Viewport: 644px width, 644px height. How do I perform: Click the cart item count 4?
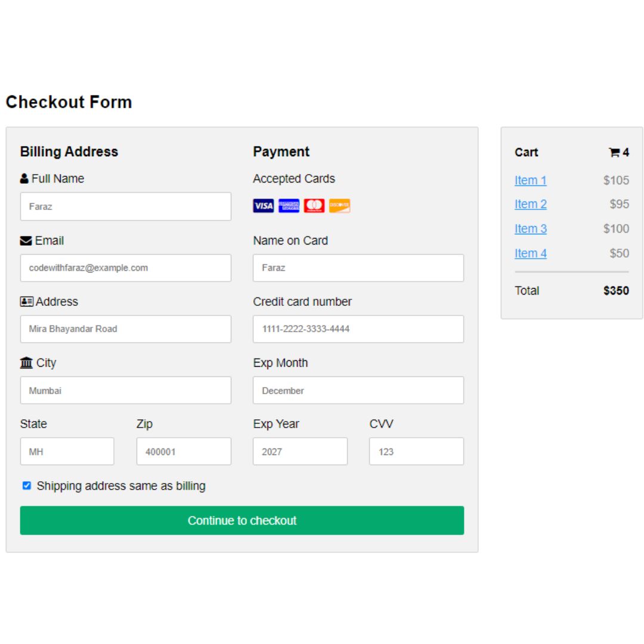(626, 153)
